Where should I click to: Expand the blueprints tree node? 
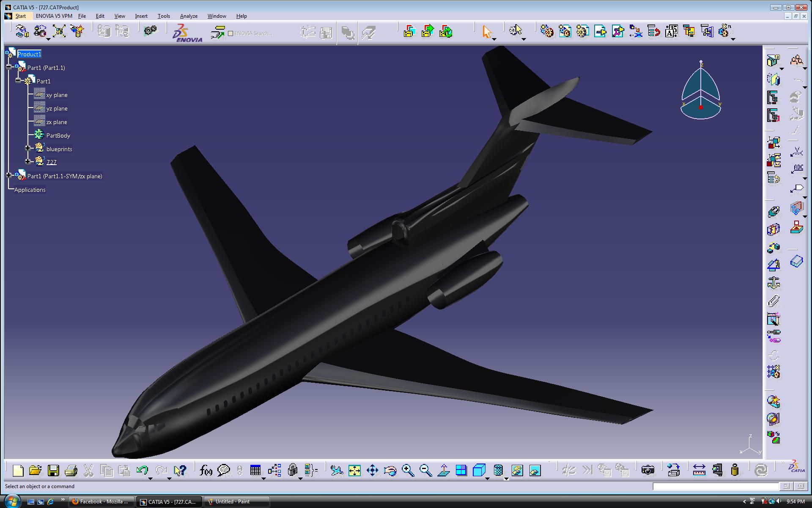pyautogui.click(x=27, y=148)
